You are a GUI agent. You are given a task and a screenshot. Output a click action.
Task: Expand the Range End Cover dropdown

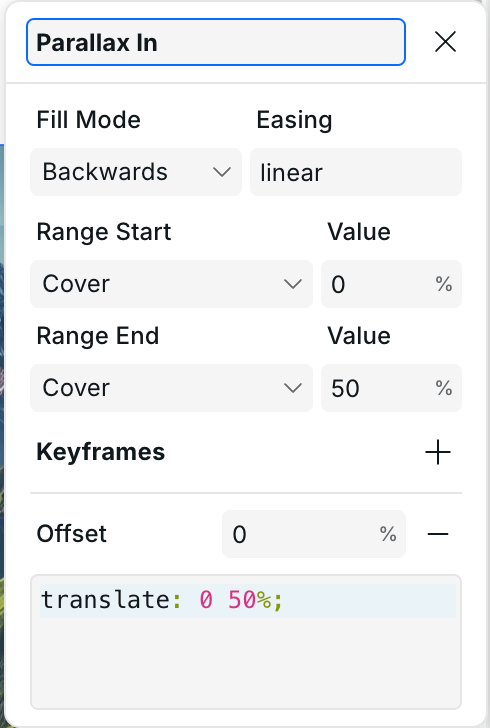coord(171,388)
